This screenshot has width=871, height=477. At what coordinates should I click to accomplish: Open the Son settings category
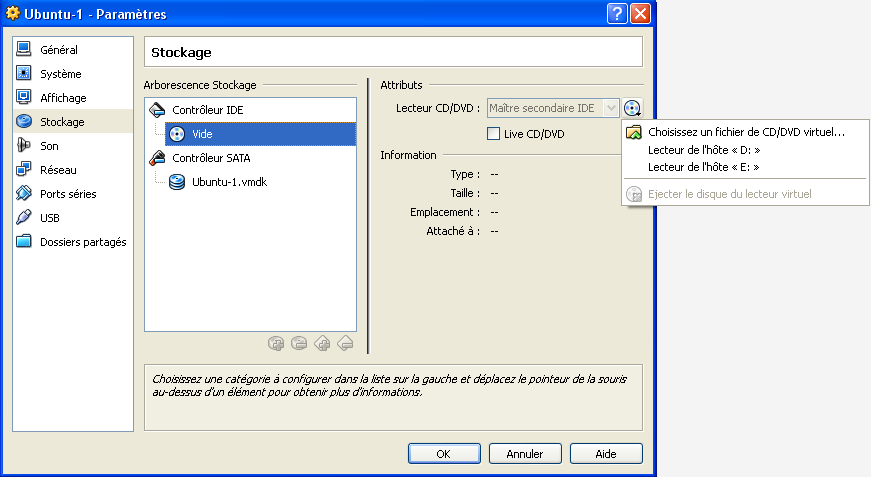pos(73,145)
